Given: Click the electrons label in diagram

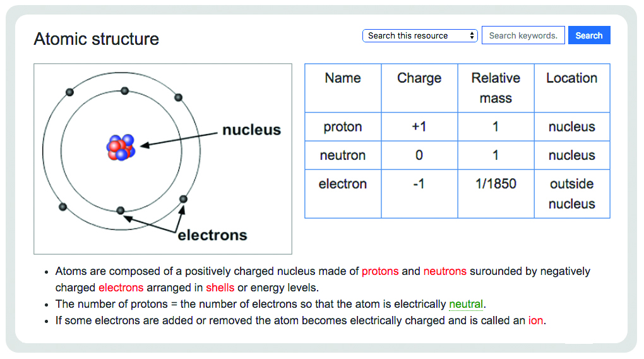Looking at the screenshot, I should (212, 235).
